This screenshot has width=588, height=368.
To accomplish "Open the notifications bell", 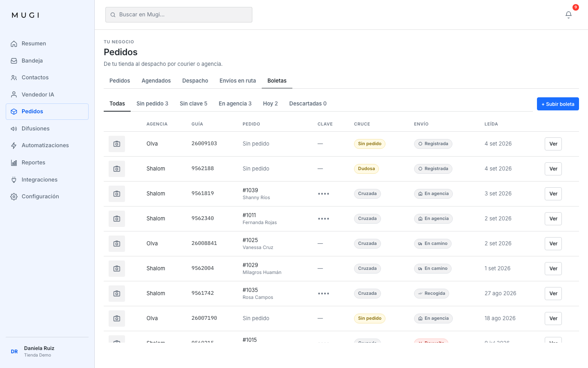I will click(568, 15).
